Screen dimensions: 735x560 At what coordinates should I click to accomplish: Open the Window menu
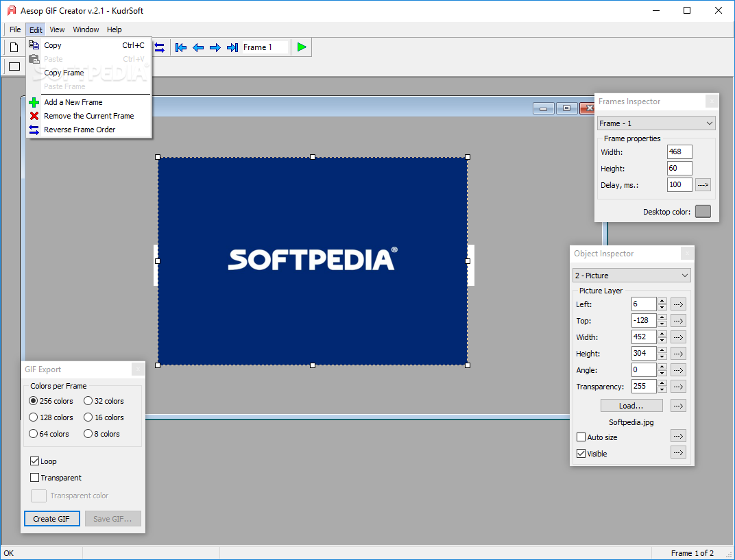pos(86,29)
